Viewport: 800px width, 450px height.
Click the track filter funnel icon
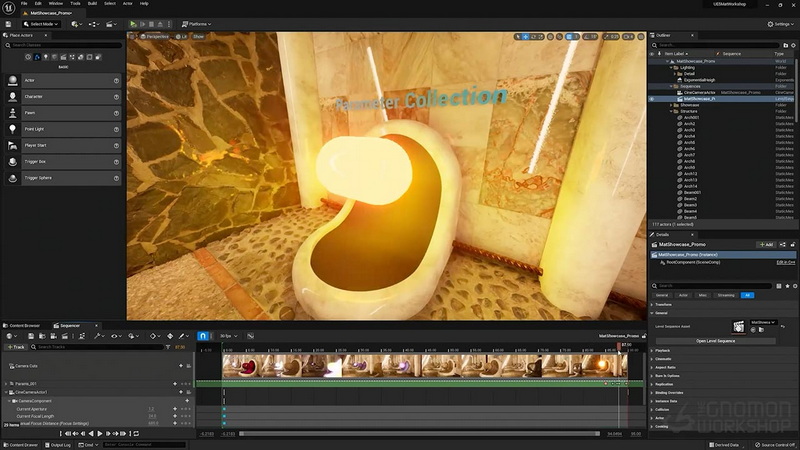(x=168, y=347)
